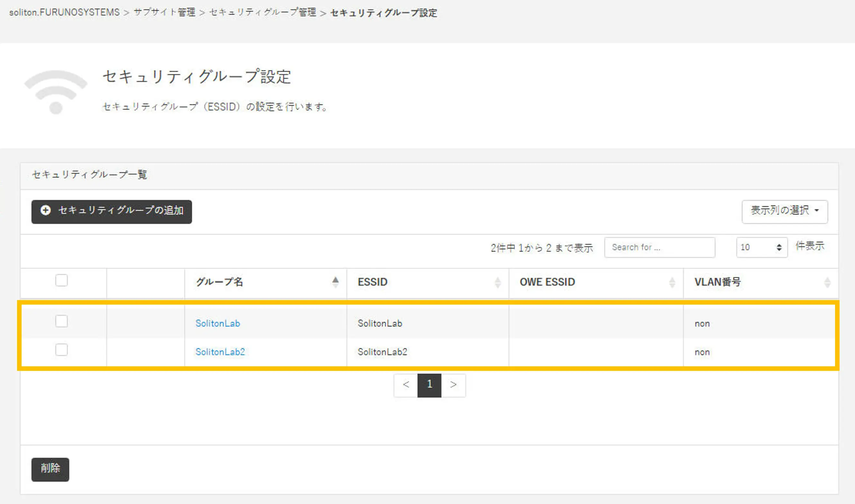Toggle the select-all checkbox in table header
The height and width of the screenshot is (504, 855).
click(61, 280)
